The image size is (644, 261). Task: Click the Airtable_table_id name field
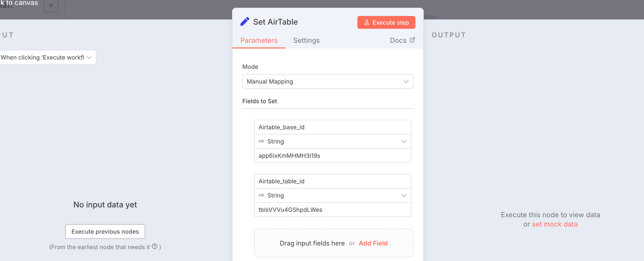tap(332, 181)
